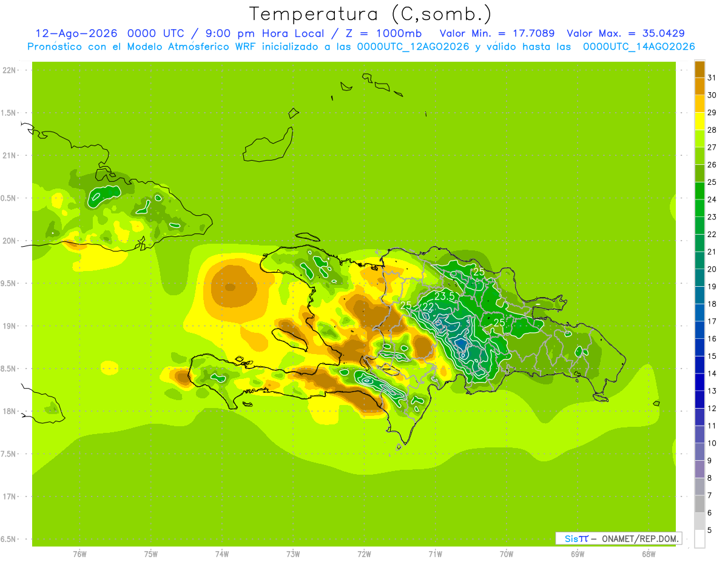Pick the white swatch below 5

(x=699, y=539)
